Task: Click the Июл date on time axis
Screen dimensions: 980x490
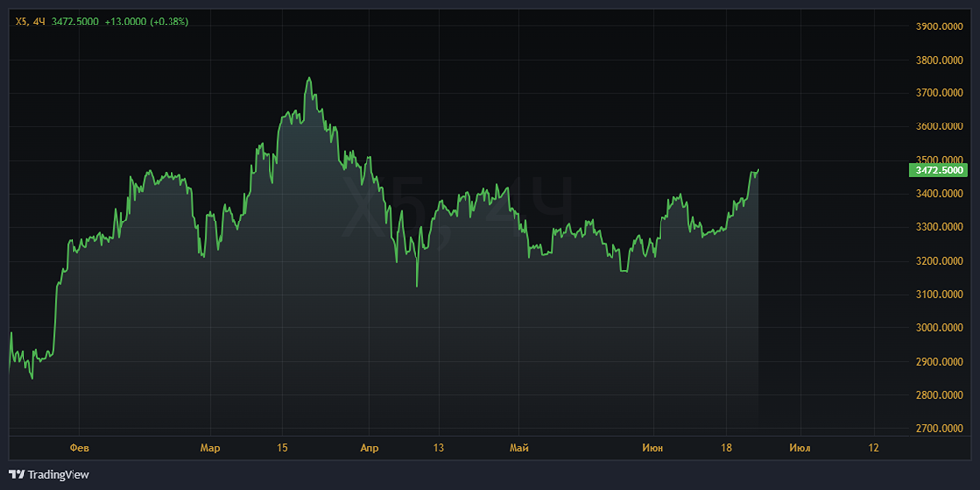Action: point(799,448)
